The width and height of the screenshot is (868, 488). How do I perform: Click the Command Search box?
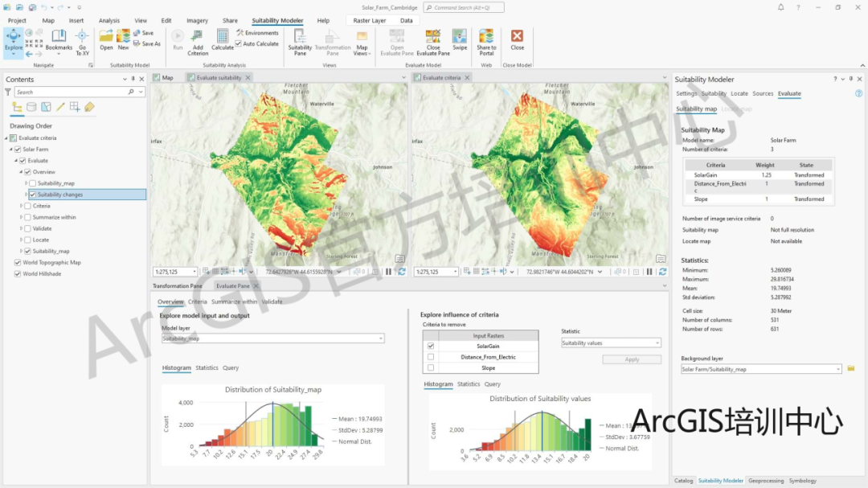click(464, 8)
